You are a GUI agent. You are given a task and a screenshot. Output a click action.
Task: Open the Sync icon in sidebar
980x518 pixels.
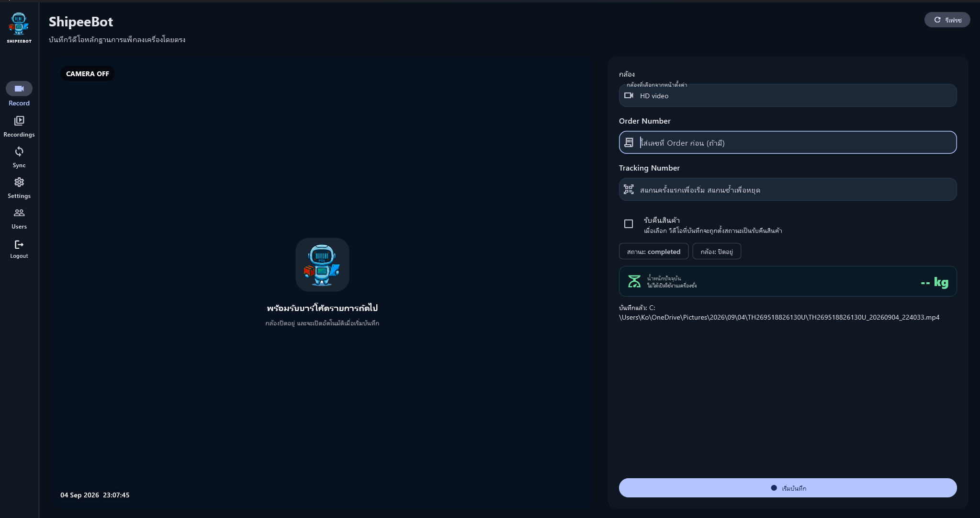[19, 151]
